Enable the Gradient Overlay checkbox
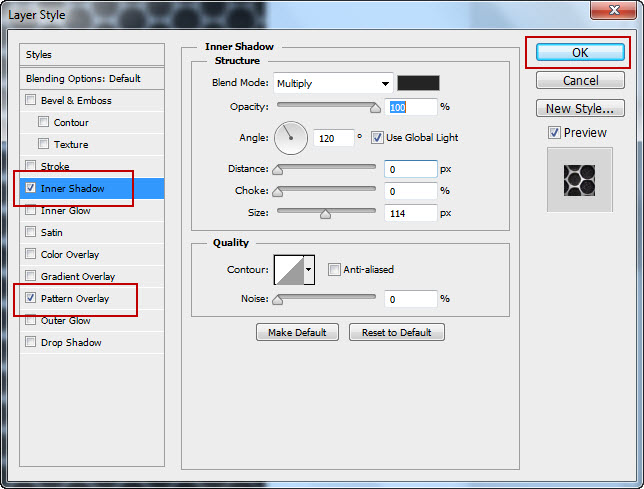 tap(30, 276)
